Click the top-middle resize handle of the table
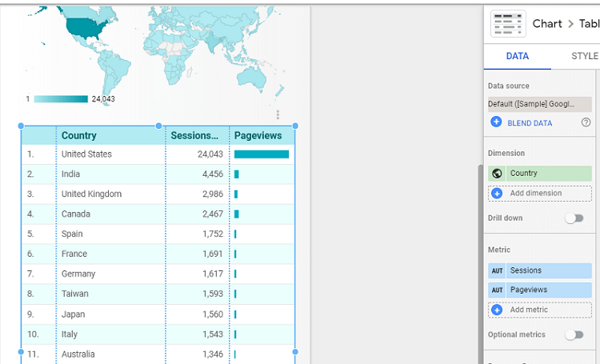The height and width of the screenshot is (364, 600). tap(158, 126)
